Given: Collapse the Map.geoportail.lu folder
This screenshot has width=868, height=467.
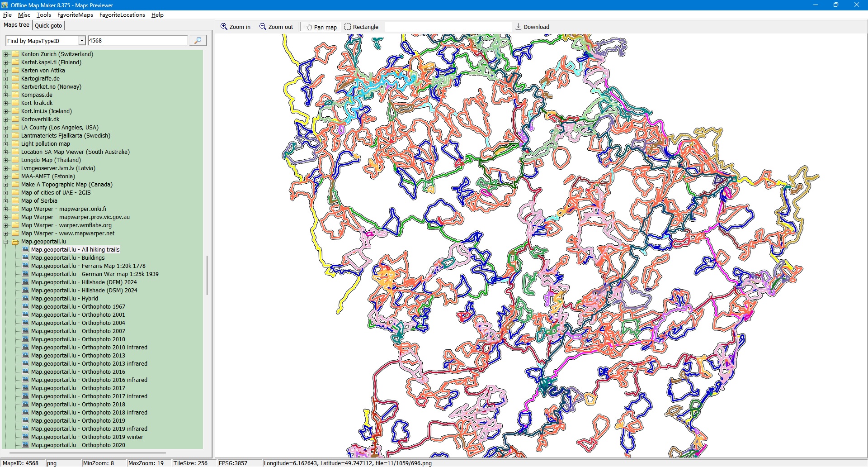Looking at the screenshot, I should [6, 242].
